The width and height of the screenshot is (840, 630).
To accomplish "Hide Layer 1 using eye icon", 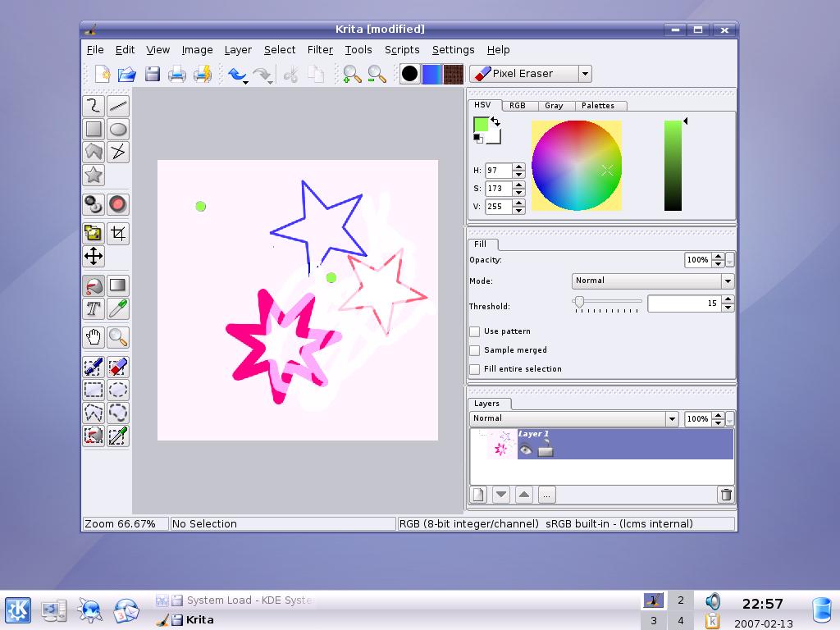I will coord(526,450).
